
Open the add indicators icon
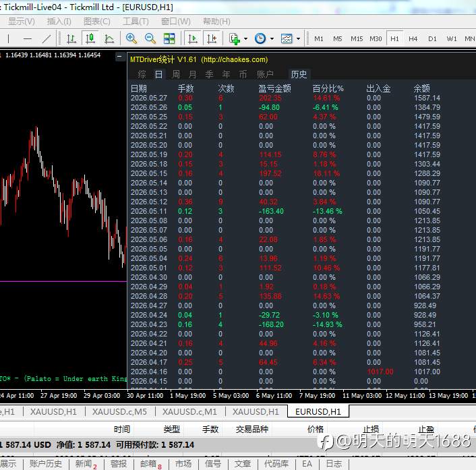pos(235,38)
